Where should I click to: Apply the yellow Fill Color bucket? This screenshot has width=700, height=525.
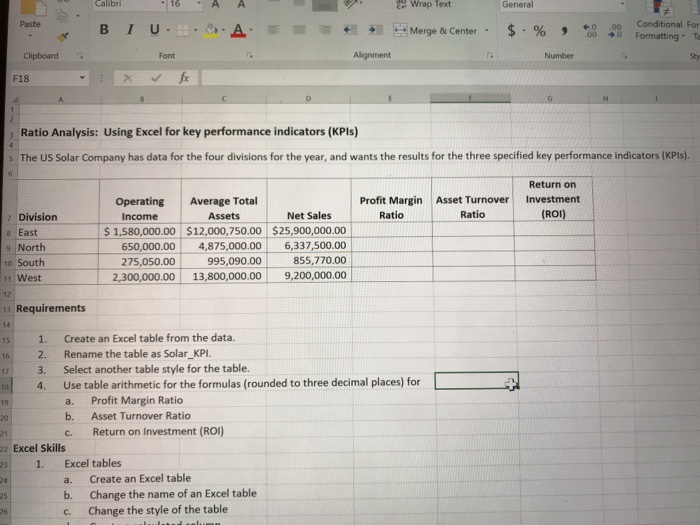[211, 30]
